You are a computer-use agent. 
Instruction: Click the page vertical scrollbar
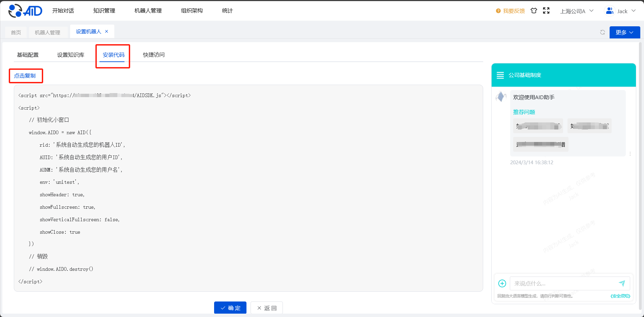pos(640,175)
